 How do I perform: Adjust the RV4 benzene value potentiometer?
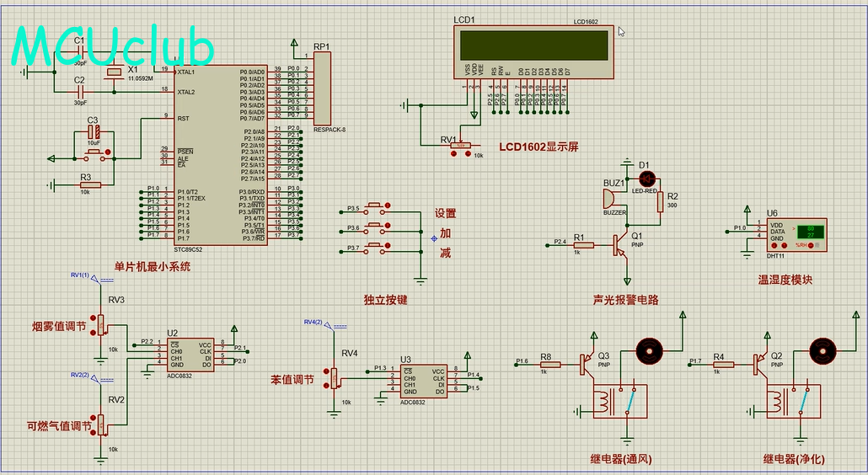coord(335,377)
